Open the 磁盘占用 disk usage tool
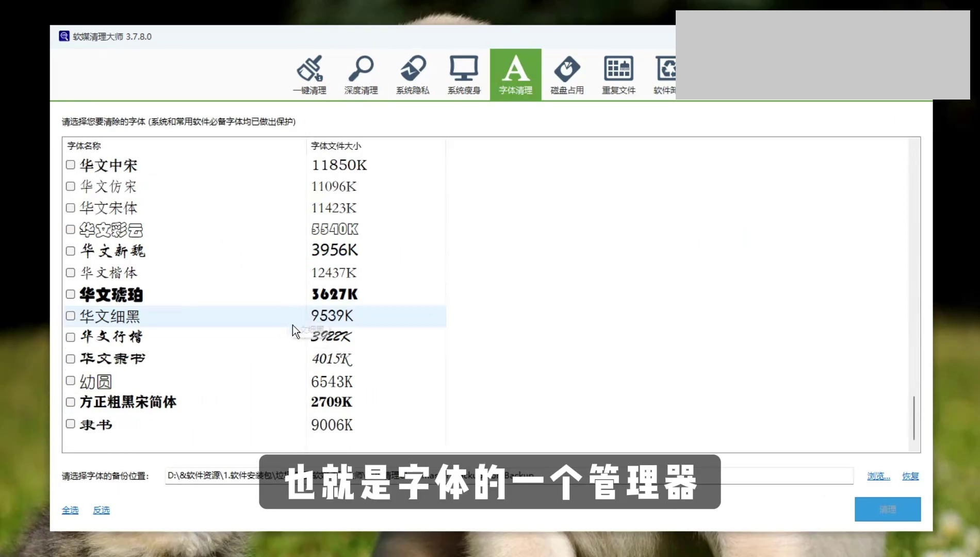 (x=567, y=75)
